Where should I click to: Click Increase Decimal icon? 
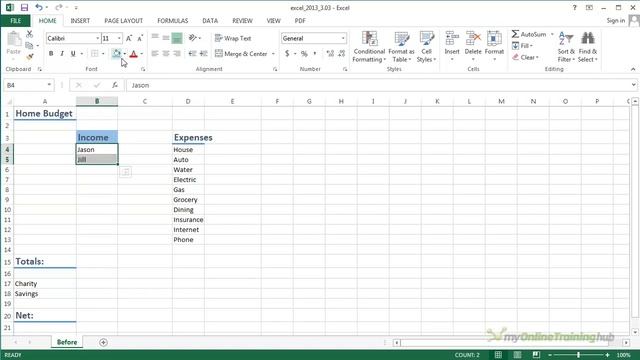tap(330, 53)
